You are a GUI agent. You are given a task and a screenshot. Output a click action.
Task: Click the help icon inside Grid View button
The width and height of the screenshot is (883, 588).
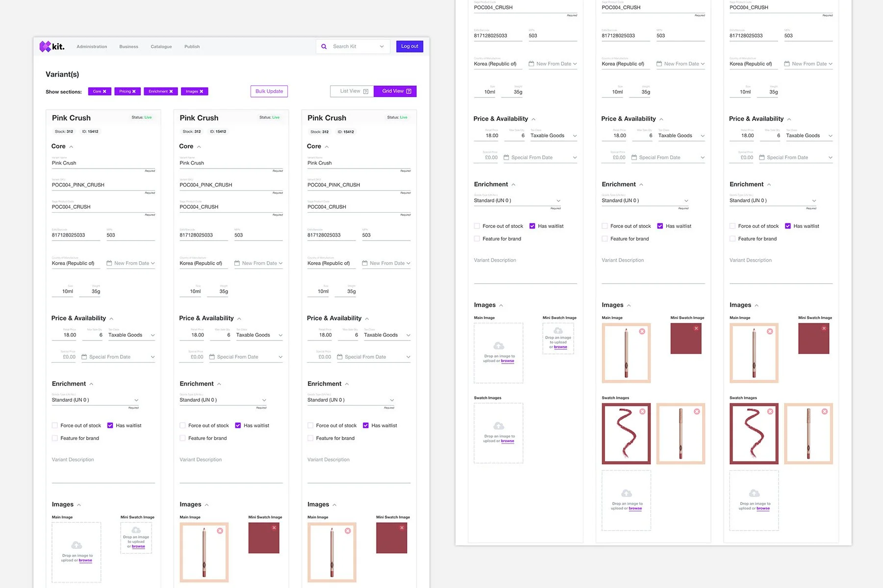point(409,91)
